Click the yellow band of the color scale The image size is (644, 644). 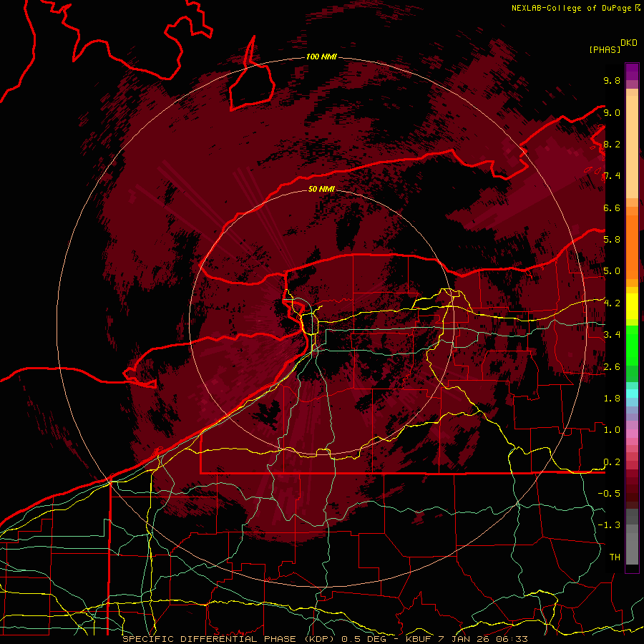632,306
